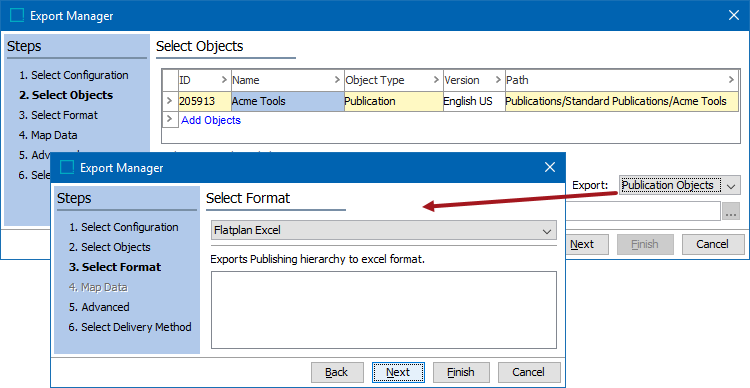Image resolution: width=750 pixels, height=388 pixels.
Task: Select the Publications/Standard Publications/Acme Tools path cell
Action: pyautogui.click(x=622, y=101)
